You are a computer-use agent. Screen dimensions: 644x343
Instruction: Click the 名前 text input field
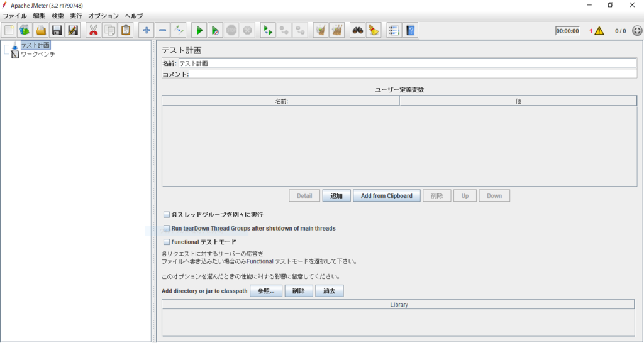click(x=408, y=63)
